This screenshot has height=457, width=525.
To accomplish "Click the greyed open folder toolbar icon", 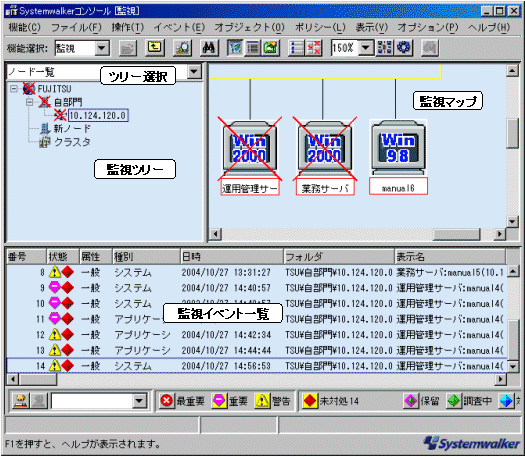I will coord(128,48).
